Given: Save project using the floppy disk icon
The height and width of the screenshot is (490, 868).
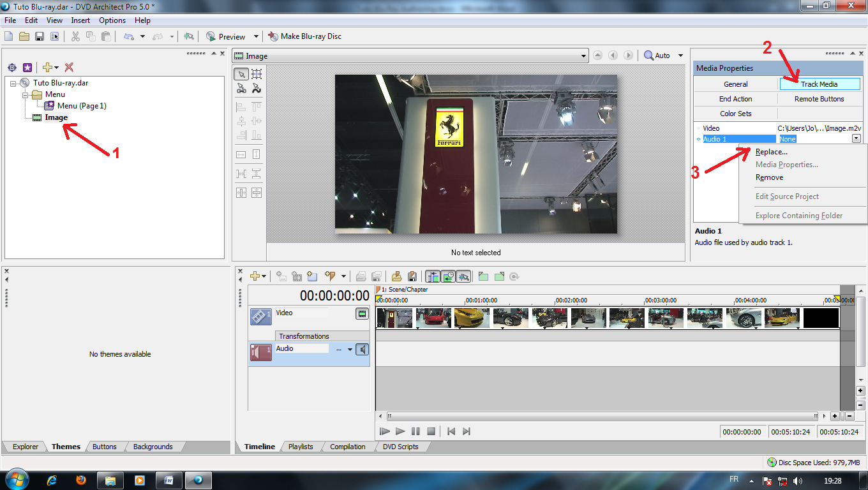Looking at the screenshot, I should (x=40, y=36).
